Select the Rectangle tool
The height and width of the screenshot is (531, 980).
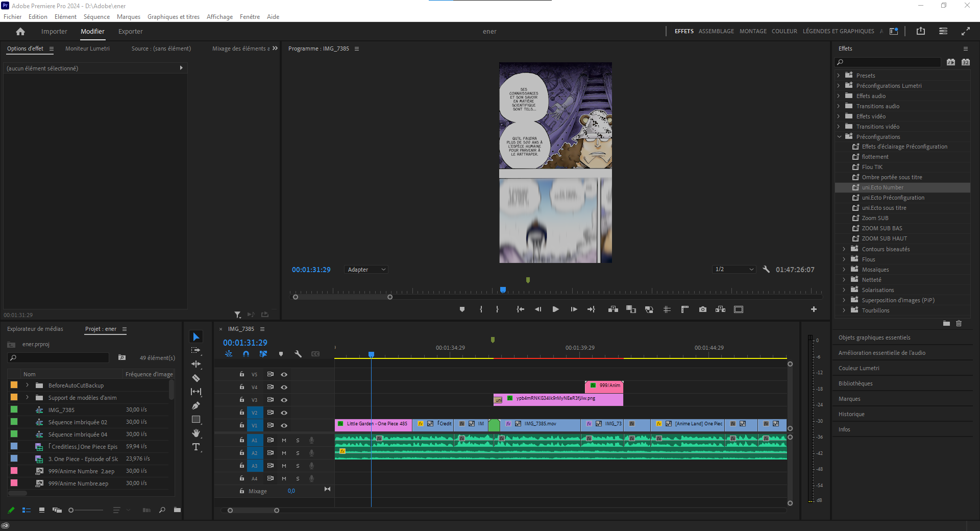tap(196, 419)
